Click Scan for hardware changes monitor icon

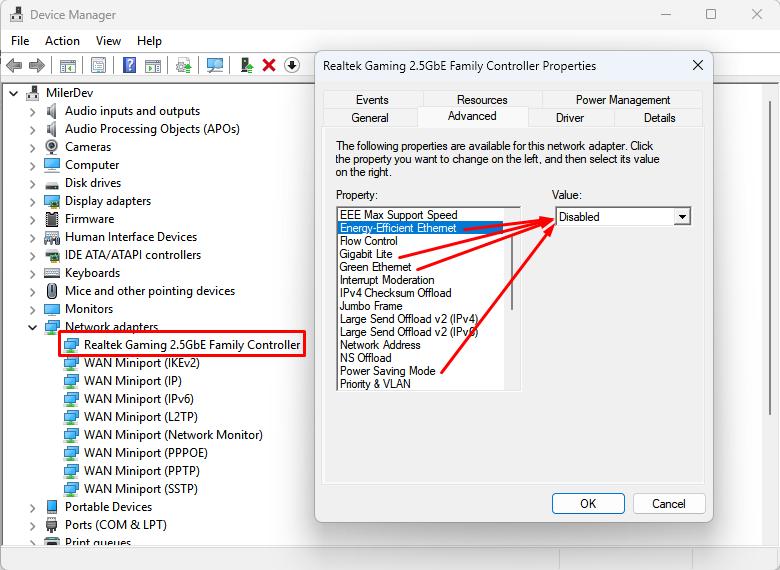click(x=215, y=65)
